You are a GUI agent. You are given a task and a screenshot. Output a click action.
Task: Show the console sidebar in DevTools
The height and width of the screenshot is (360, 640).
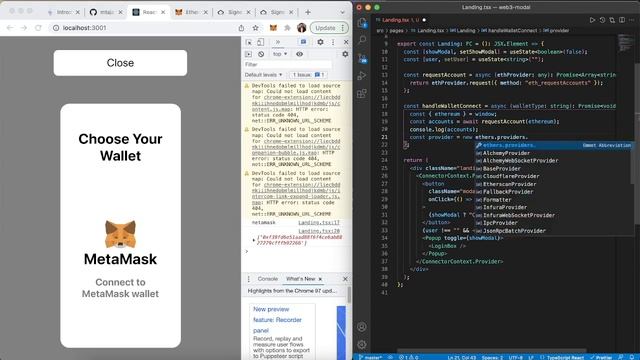click(248, 54)
